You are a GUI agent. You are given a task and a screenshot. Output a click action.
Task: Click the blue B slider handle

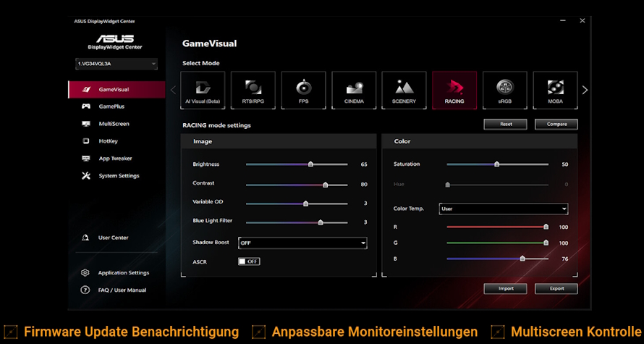pos(522,259)
